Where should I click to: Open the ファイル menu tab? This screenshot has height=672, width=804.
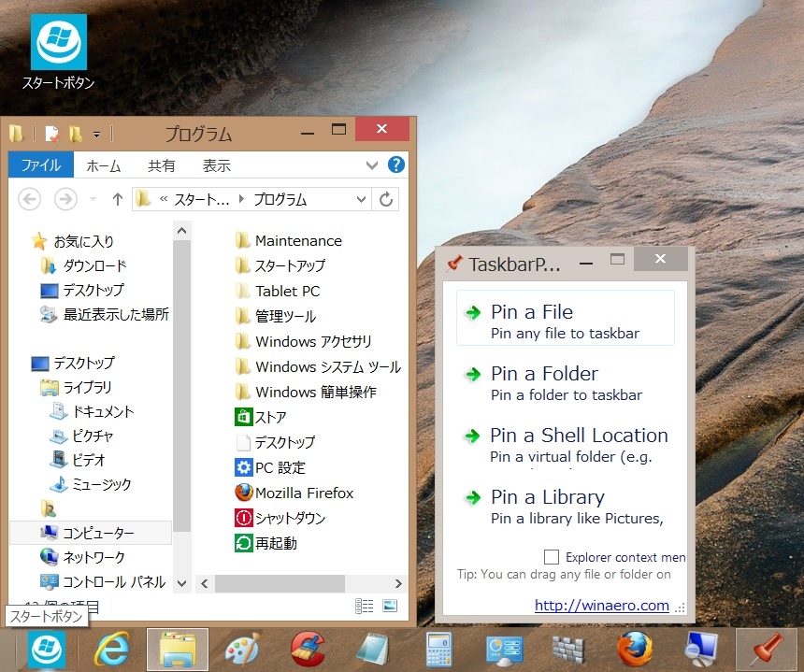[x=41, y=165]
